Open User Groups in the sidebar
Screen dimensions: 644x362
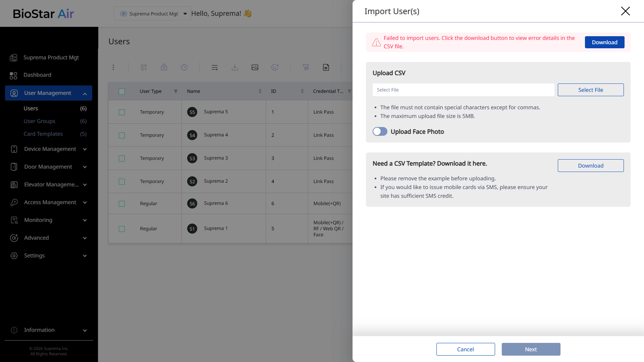click(39, 121)
